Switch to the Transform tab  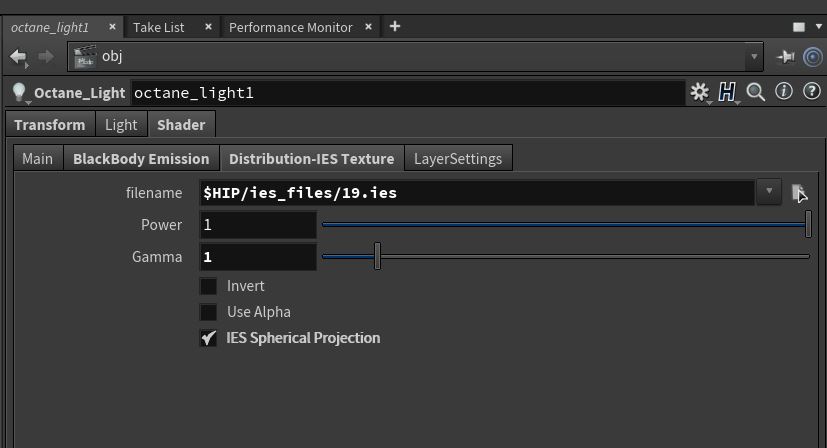coord(49,125)
